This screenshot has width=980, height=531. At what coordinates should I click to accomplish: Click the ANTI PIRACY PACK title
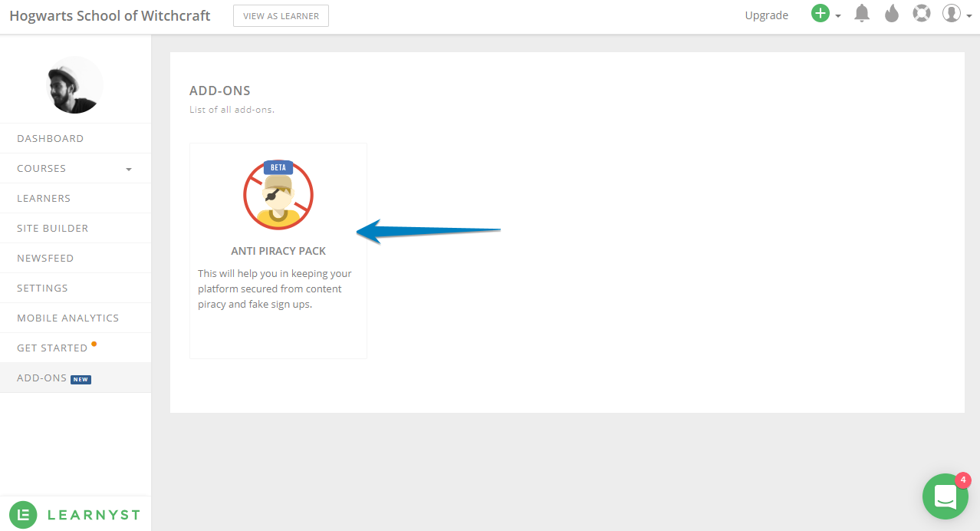tap(278, 251)
